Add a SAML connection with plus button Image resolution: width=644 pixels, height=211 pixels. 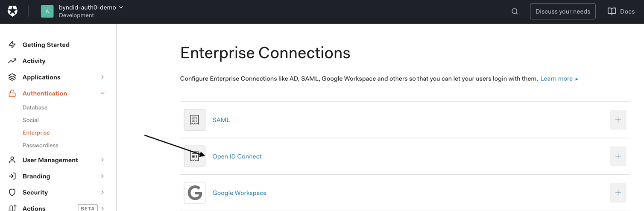618,120
